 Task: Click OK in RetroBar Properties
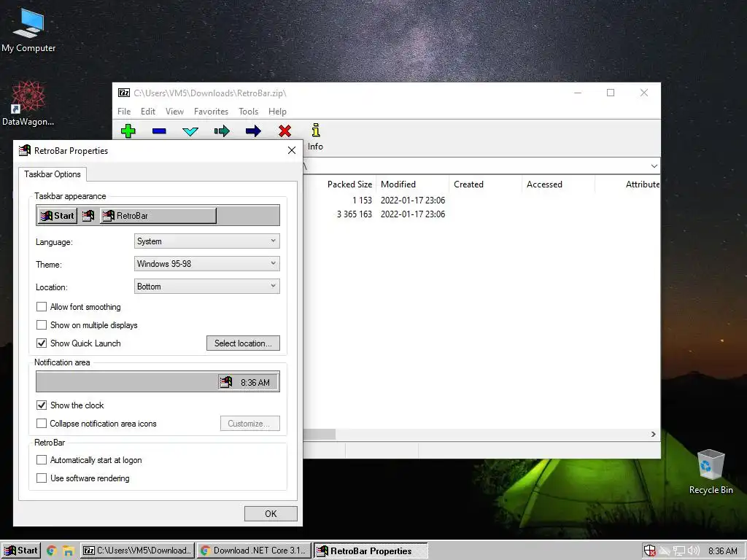[271, 513]
